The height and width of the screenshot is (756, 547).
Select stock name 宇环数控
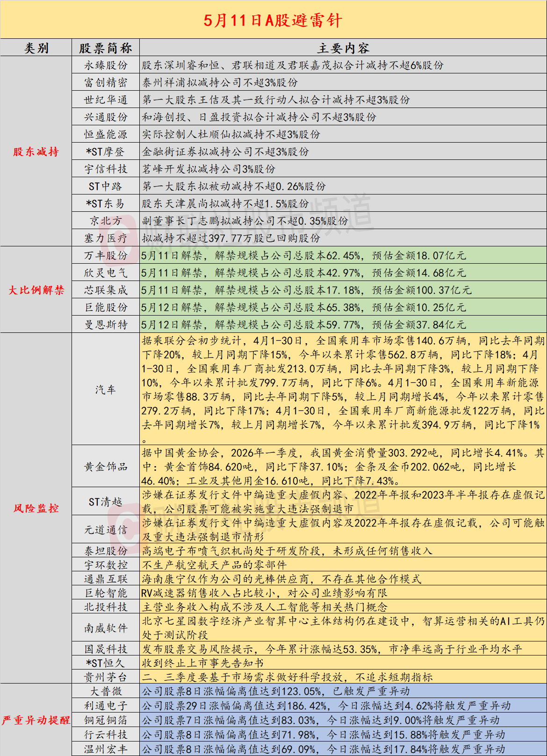[x=106, y=565]
